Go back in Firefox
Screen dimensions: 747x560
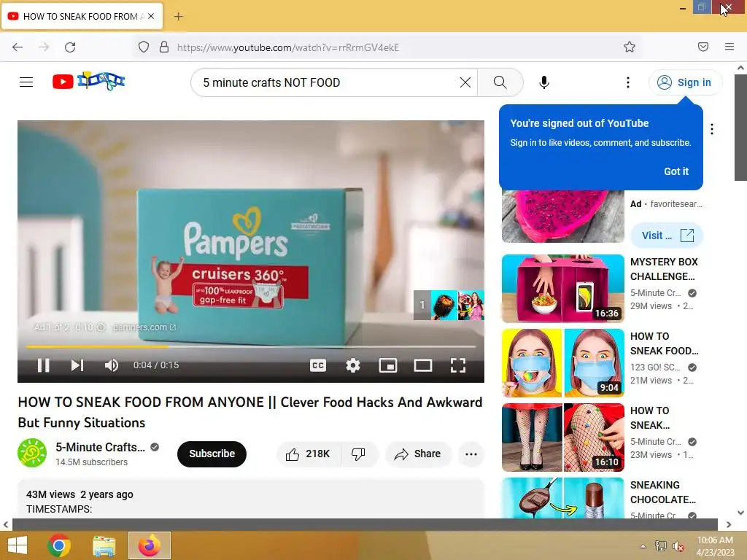coord(18,47)
